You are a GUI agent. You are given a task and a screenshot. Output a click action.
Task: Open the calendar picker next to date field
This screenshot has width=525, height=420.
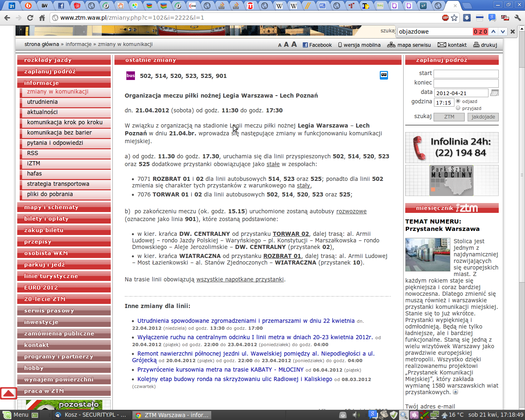pos(494,93)
